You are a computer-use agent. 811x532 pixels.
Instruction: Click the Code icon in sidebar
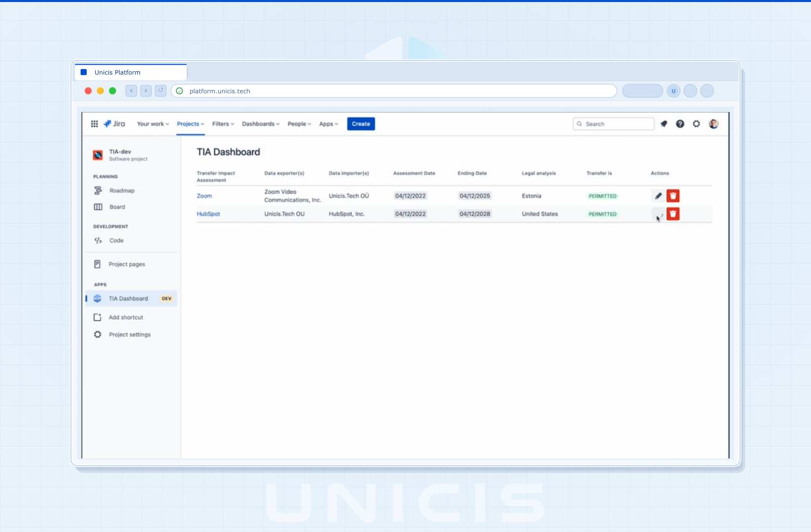pos(98,241)
